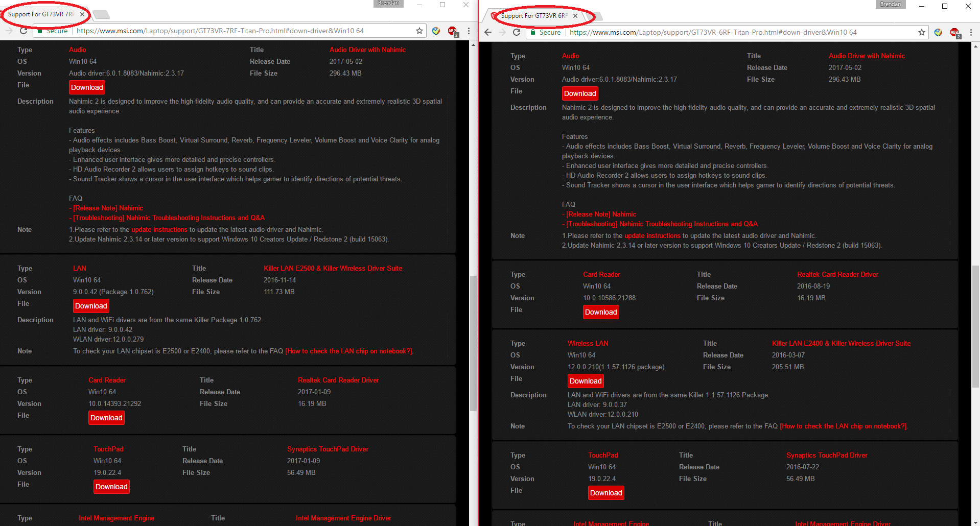Click Audio Driver with Nahimic title in right window
Screen dimensions: 980x526
click(x=867, y=56)
